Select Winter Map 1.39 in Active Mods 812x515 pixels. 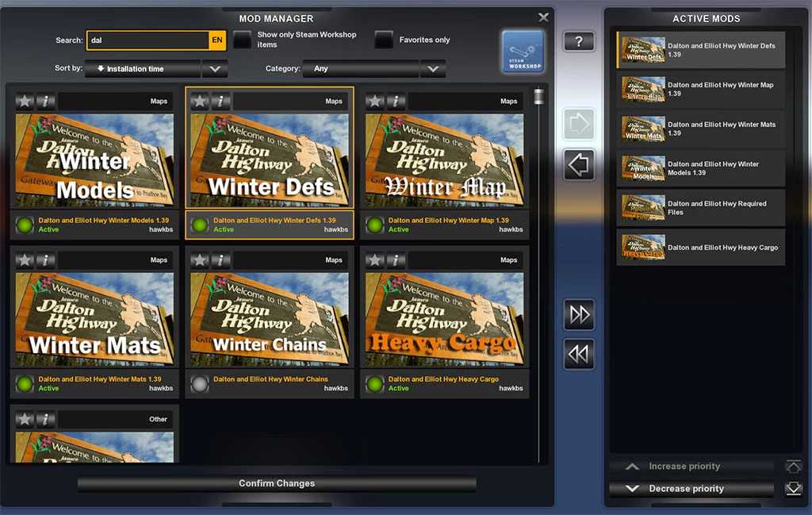coord(701,90)
